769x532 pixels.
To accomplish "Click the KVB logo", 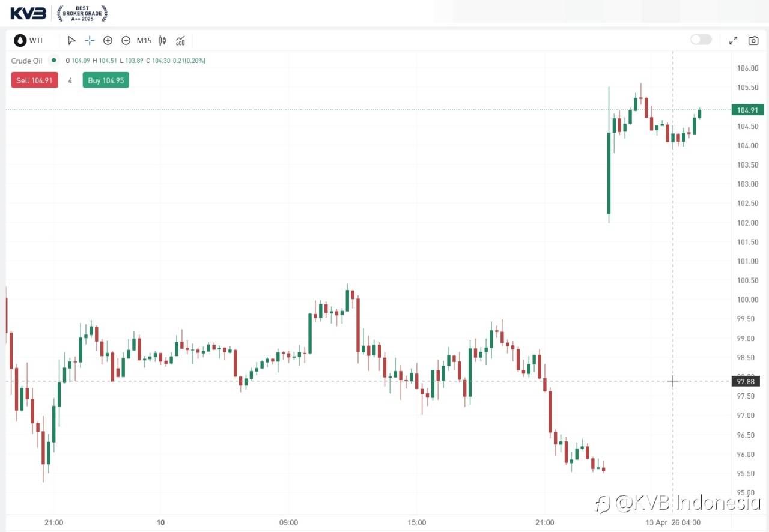I will [28, 13].
